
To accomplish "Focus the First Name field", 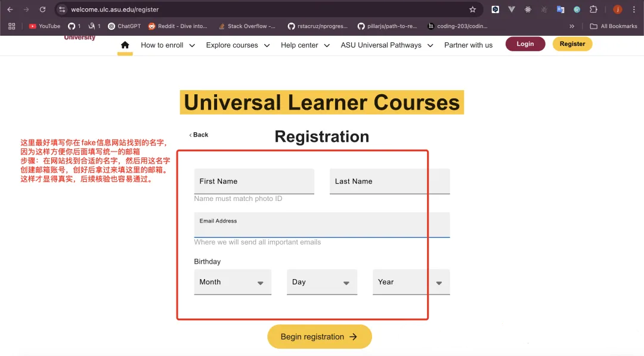I will [254, 181].
